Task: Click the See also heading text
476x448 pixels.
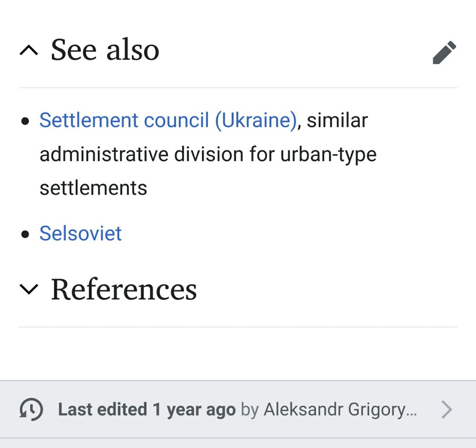Action: coord(105,50)
